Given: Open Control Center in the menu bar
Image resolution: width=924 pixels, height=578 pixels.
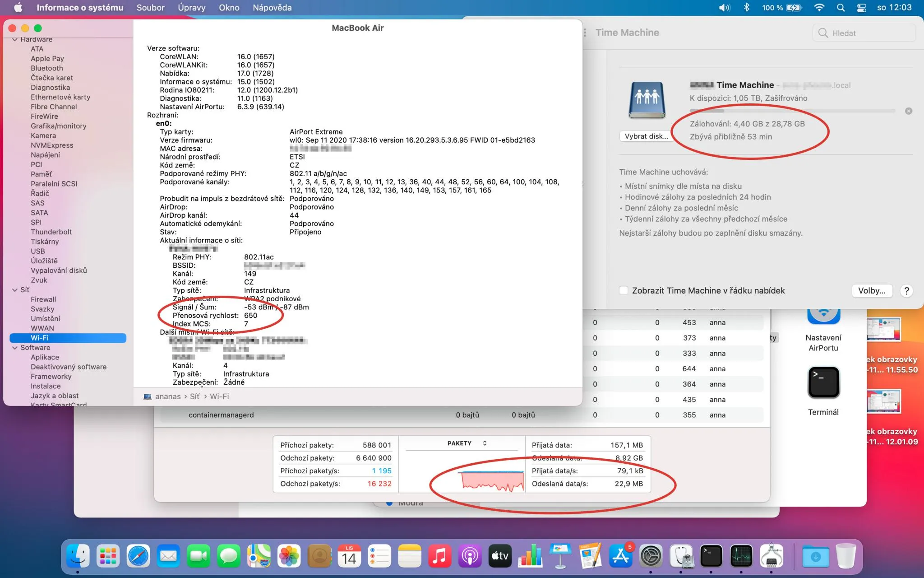Looking at the screenshot, I should pyautogui.click(x=862, y=8).
